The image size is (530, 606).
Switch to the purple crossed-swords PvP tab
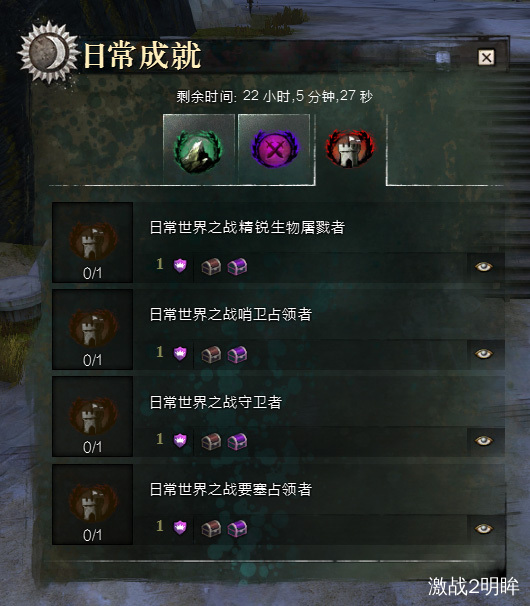pyautogui.click(x=274, y=150)
